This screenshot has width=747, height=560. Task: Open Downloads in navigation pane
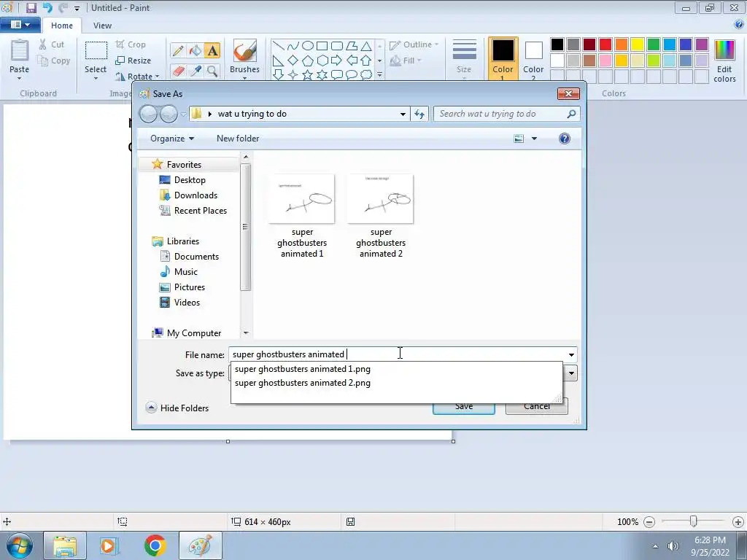click(196, 195)
